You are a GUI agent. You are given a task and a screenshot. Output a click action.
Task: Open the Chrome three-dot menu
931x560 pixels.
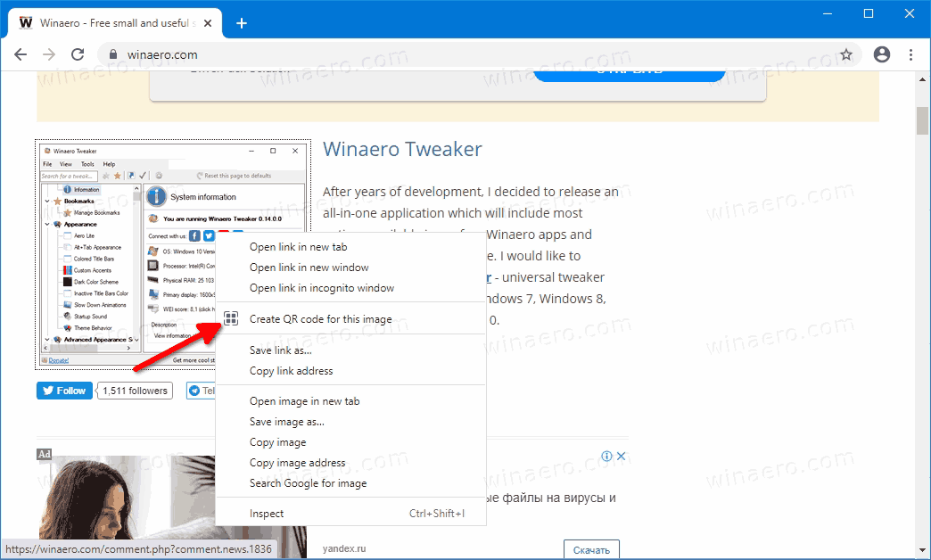(910, 54)
